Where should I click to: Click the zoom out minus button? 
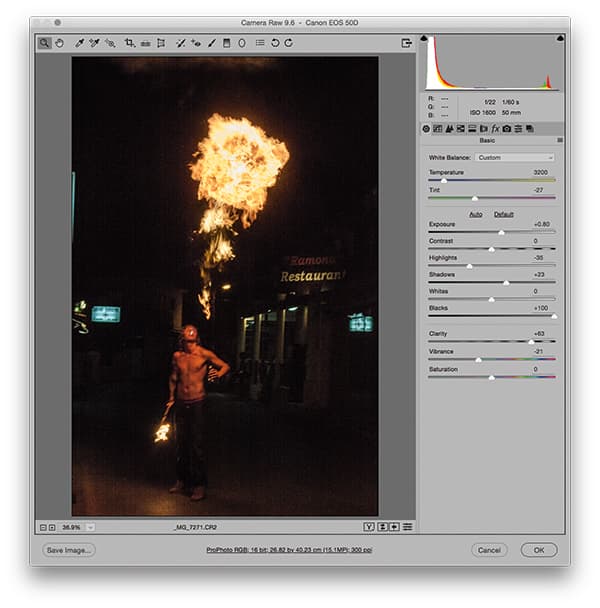click(43, 527)
